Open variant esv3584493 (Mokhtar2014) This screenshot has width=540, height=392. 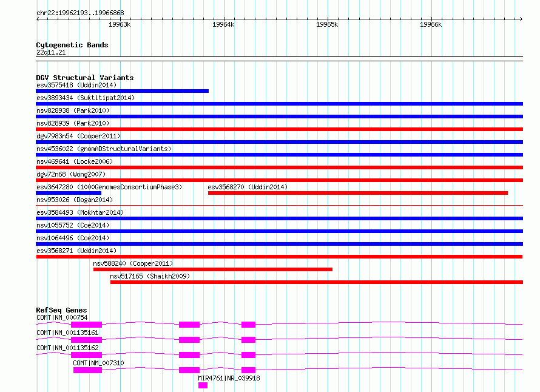80,212
